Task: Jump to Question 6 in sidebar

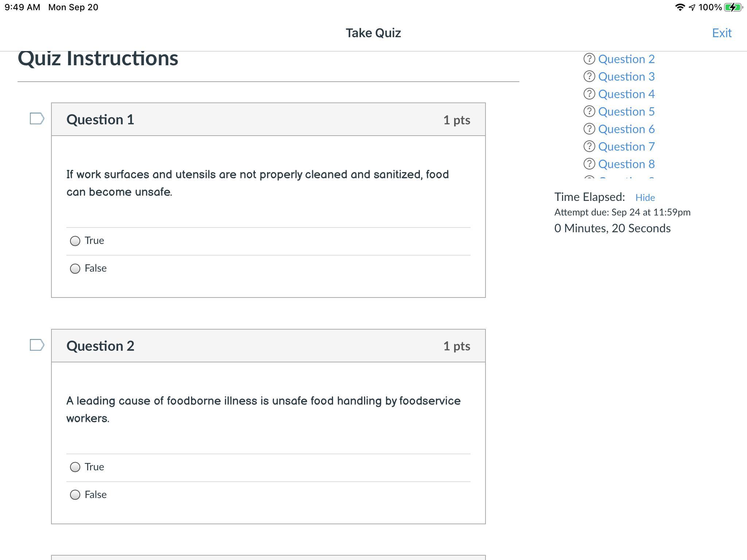Action: pos(626,129)
